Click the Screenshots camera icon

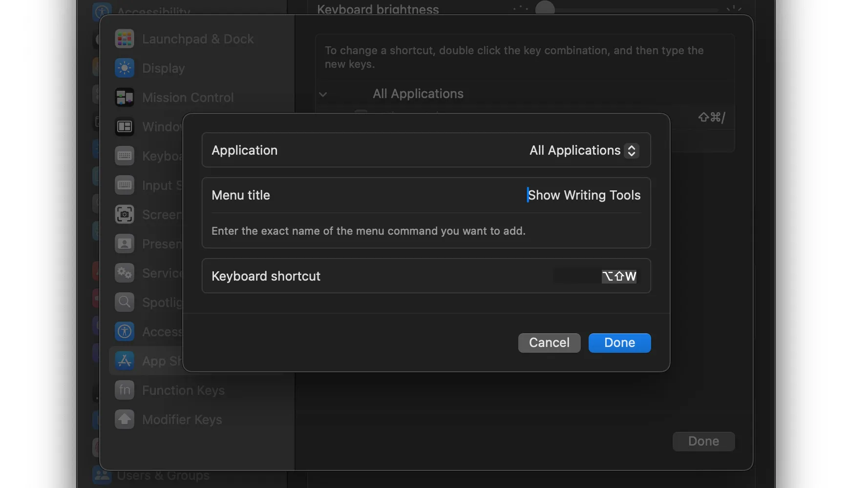tap(125, 215)
